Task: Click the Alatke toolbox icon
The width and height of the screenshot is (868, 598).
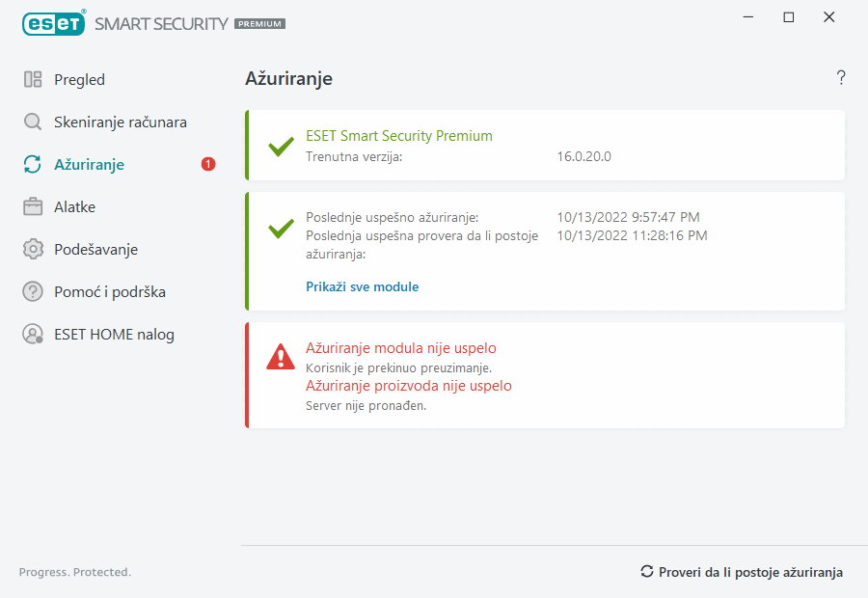Action: [x=33, y=207]
